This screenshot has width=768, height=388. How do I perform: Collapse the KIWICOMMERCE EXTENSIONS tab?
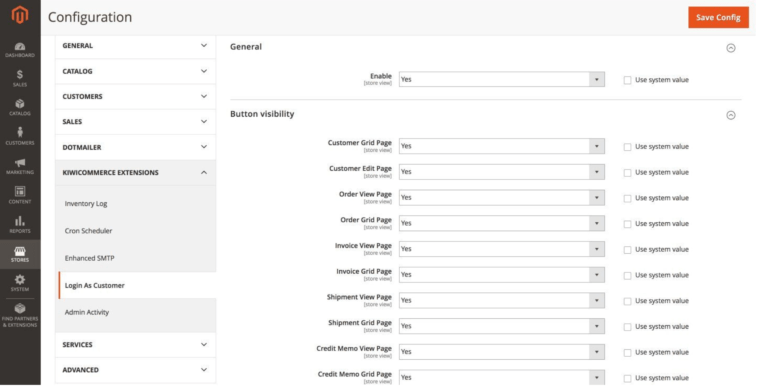(135, 172)
